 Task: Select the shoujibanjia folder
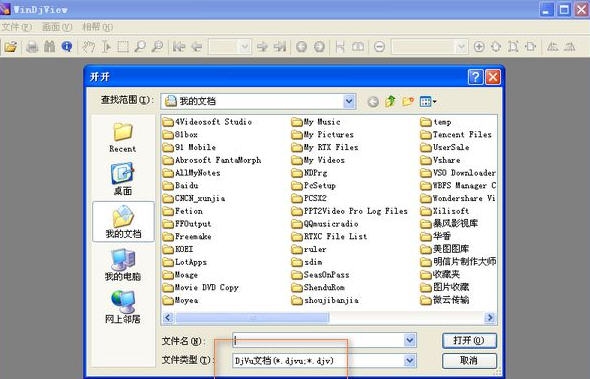(x=325, y=300)
